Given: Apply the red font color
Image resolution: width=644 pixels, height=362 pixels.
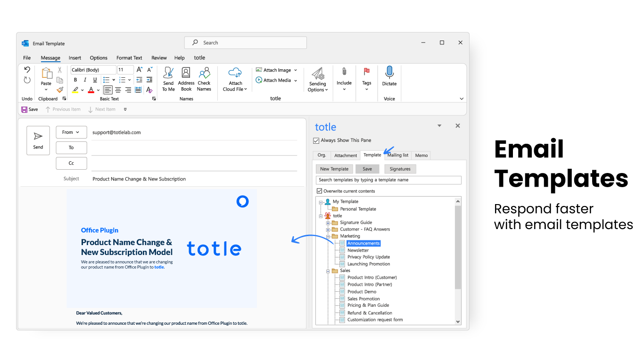Looking at the screenshot, I should click(91, 90).
